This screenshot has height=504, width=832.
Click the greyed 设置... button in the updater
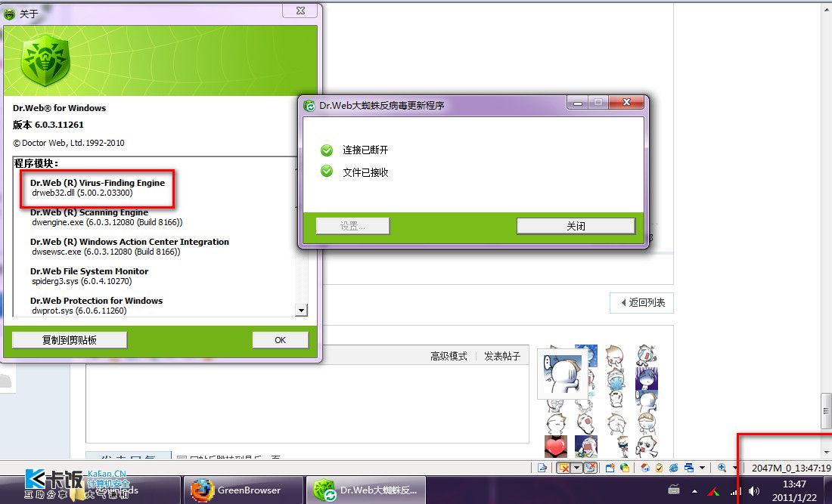point(353,226)
